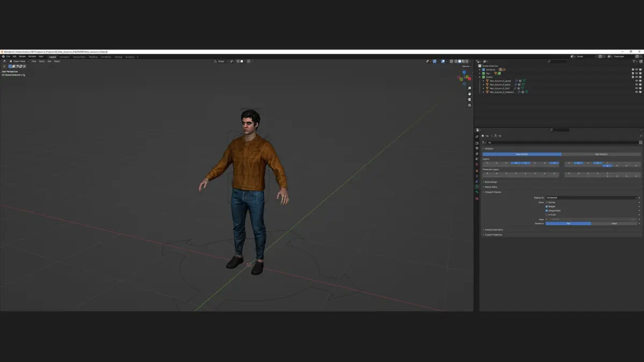Open the View Layer properties tab
The height and width of the screenshot is (362, 644).
477,154
